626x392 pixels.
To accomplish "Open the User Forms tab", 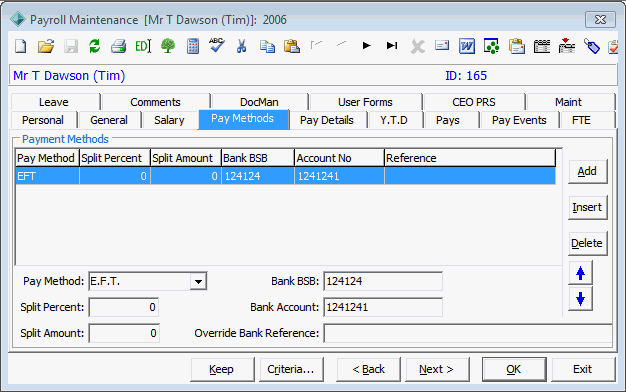I will (365, 102).
